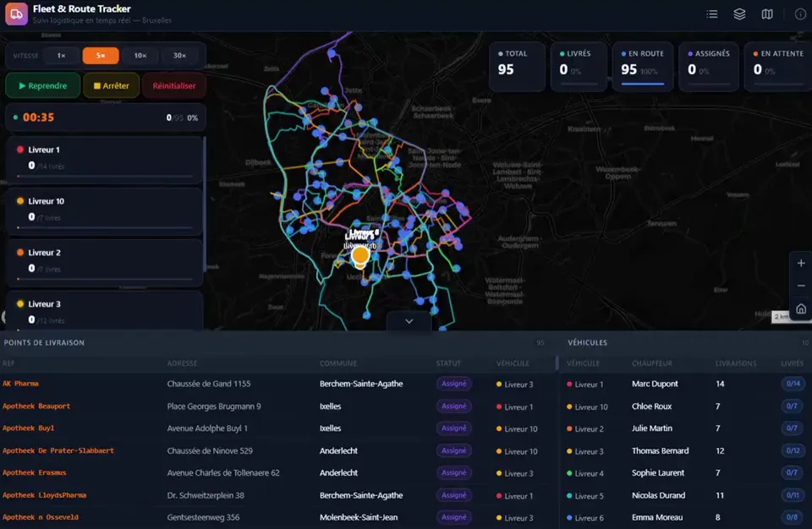Image resolution: width=812 pixels, height=529 pixels.
Task: Filter by the EN ROUTE stat card
Action: tap(643, 67)
